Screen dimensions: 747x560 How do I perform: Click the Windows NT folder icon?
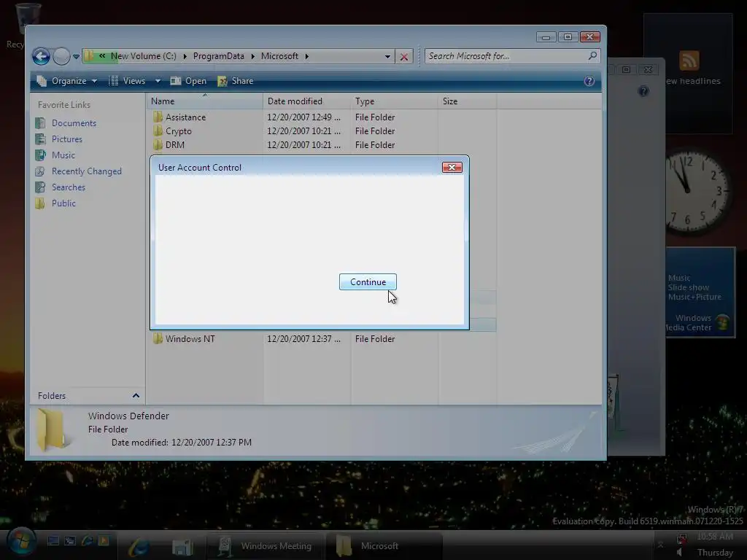click(x=158, y=338)
